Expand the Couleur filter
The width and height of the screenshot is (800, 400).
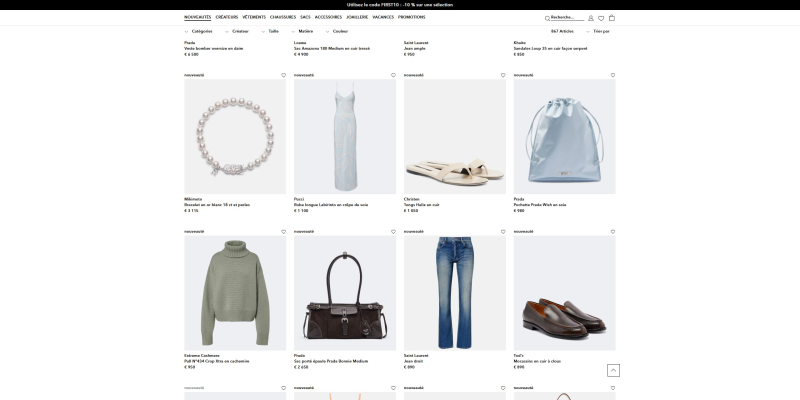(x=337, y=31)
